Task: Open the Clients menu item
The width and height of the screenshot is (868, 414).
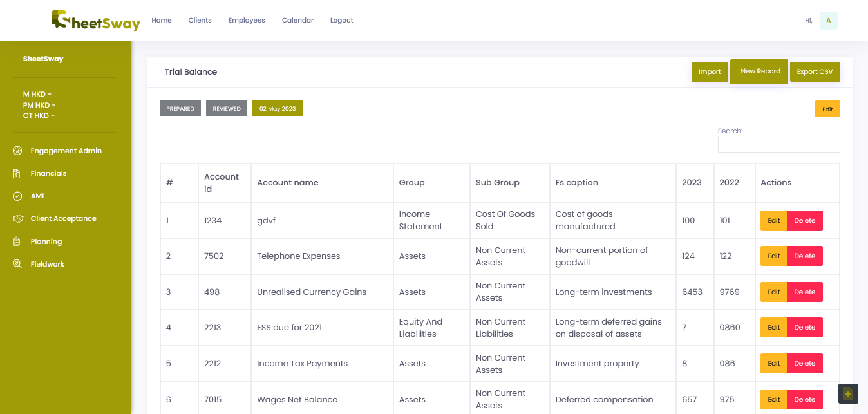Action: 200,21
